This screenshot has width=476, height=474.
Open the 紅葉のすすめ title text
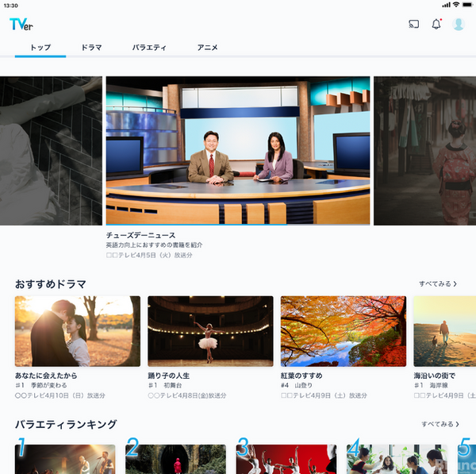coord(301,376)
